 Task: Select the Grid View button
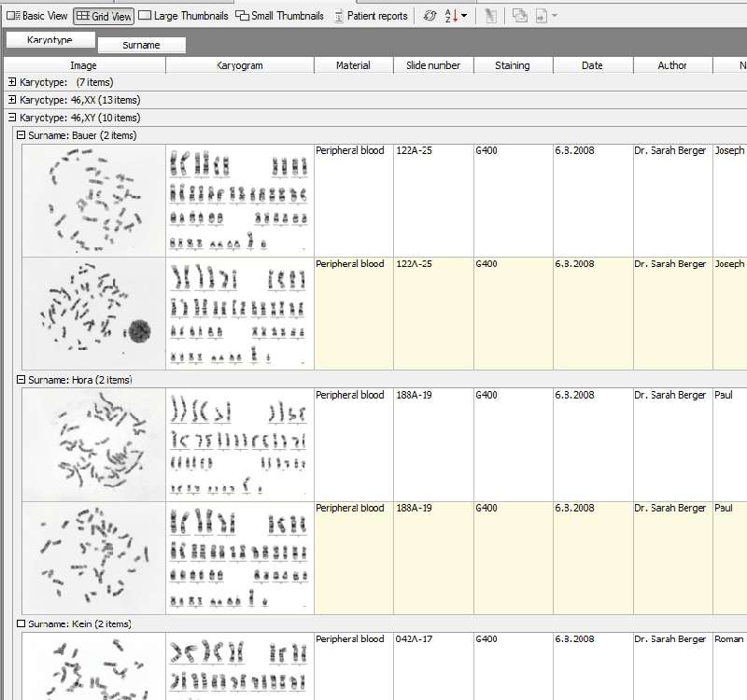pyautogui.click(x=104, y=16)
